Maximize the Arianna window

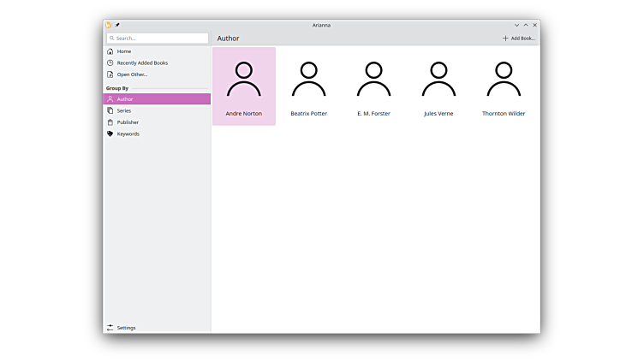(526, 25)
